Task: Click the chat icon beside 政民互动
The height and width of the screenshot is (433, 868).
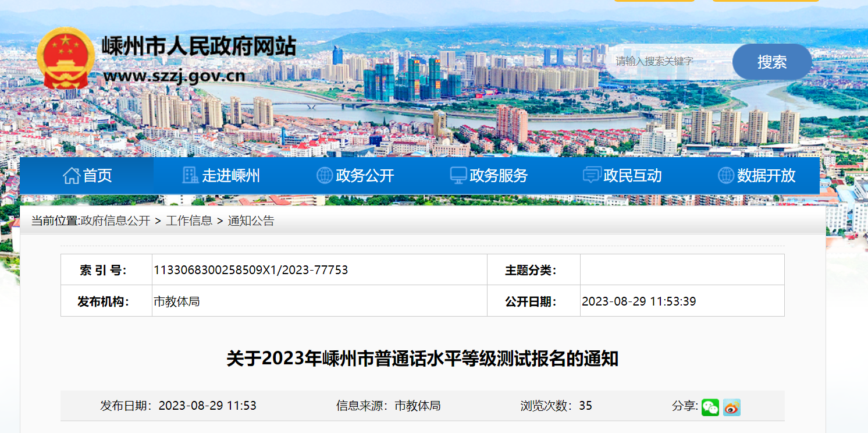Action: 592,175
